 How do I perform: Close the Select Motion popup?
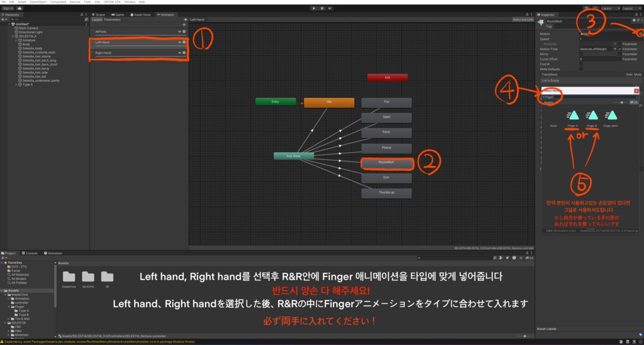pyautogui.click(x=636, y=90)
